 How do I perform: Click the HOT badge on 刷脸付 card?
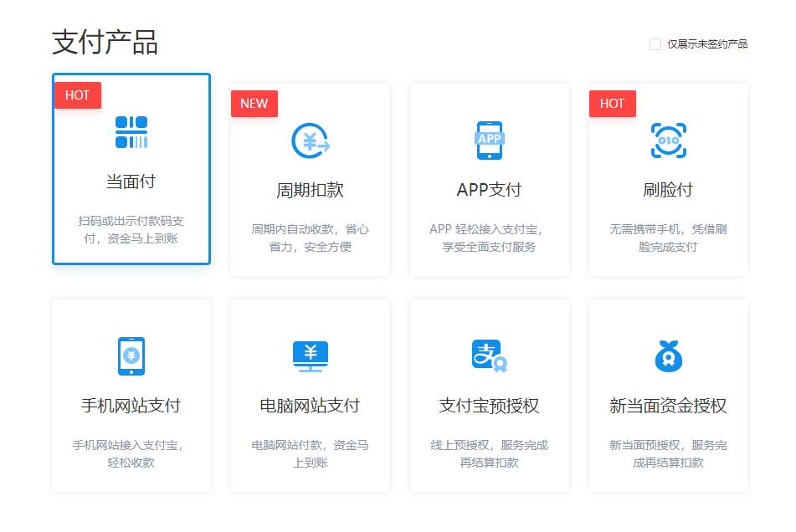612,104
